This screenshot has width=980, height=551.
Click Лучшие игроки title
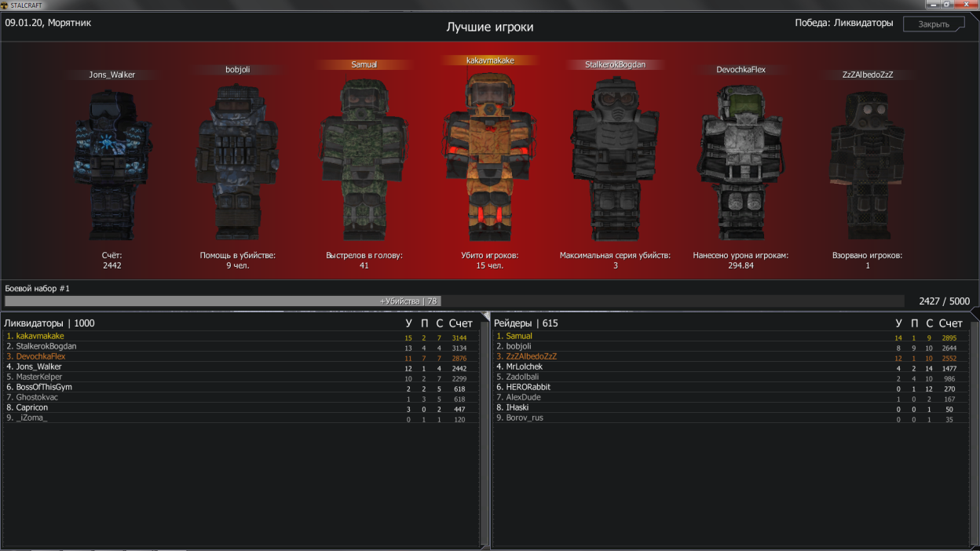click(490, 27)
